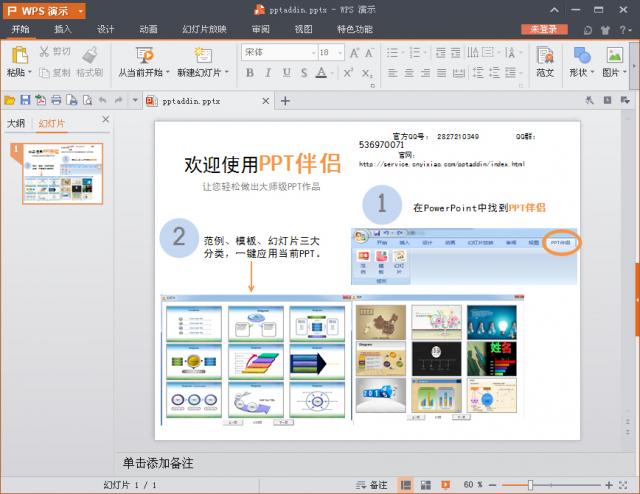Toggle bold formatting

point(249,73)
